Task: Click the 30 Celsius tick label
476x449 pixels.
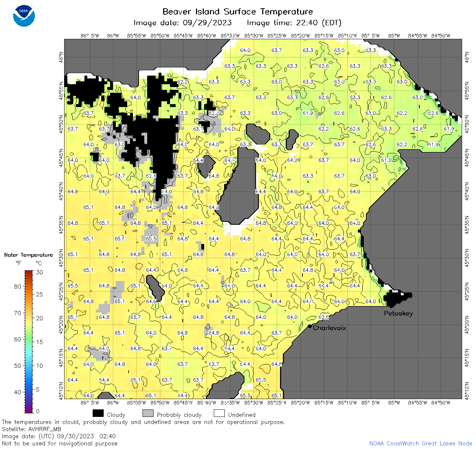Action: click(40, 272)
